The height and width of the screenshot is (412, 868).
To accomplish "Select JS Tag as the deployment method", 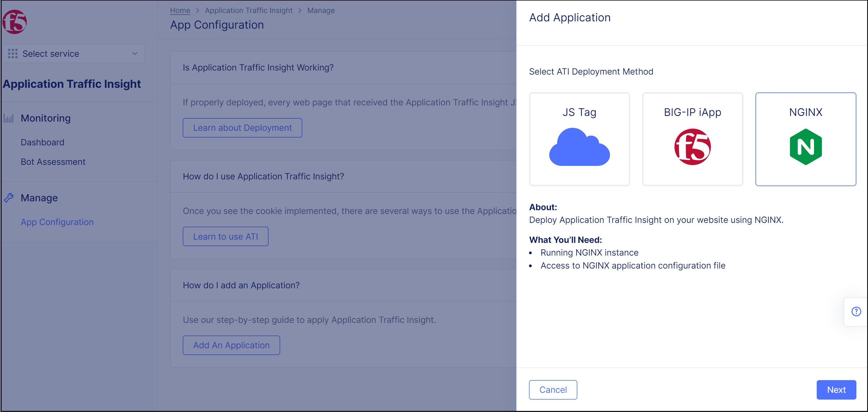I will [579, 139].
